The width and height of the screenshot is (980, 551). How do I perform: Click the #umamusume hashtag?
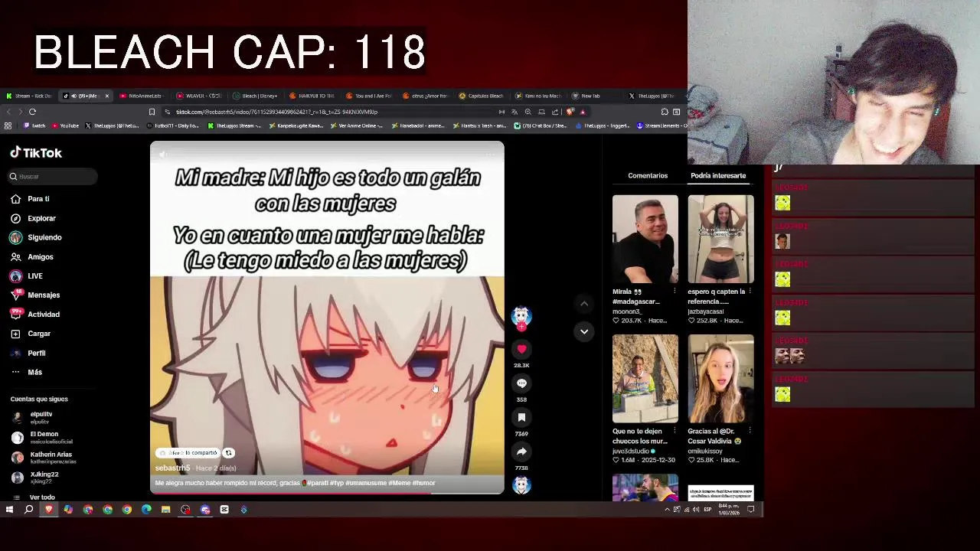[x=366, y=483]
